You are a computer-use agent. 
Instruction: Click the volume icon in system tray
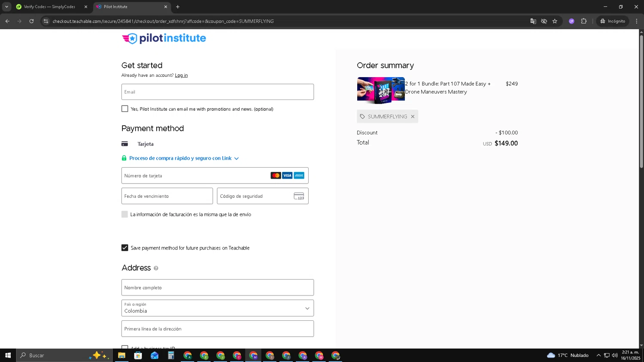[x=615, y=355]
